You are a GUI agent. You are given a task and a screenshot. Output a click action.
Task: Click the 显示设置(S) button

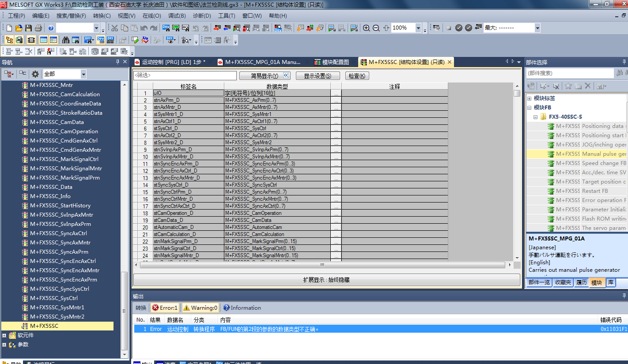point(318,76)
